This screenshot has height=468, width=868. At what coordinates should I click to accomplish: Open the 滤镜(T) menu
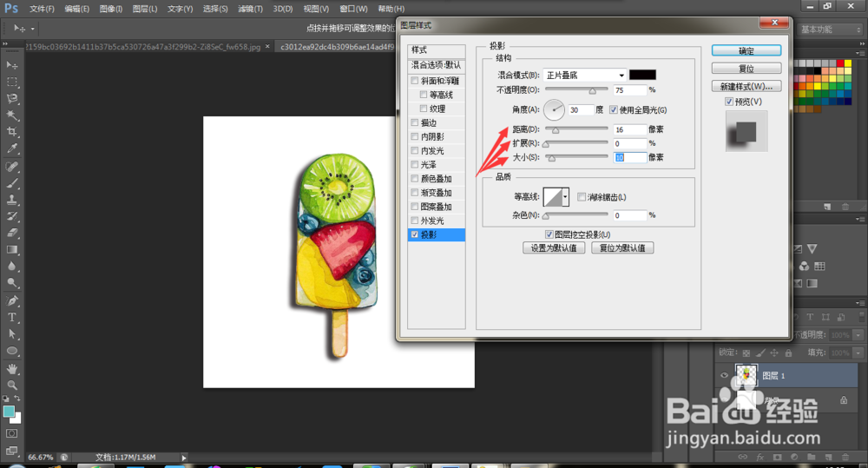pyautogui.click(x=250, y=9)
